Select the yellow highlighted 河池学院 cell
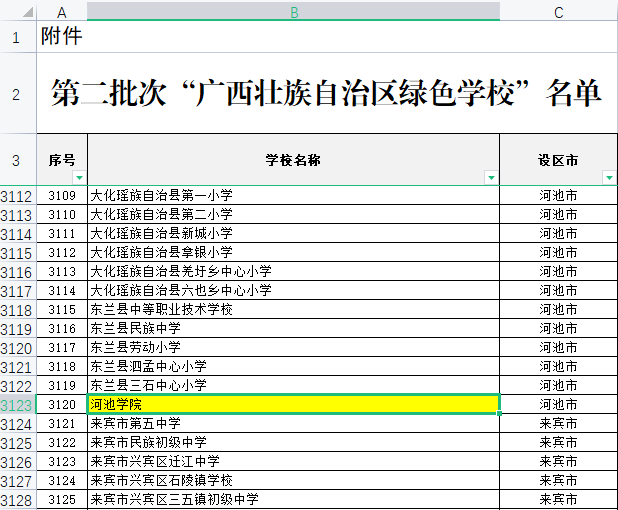The image size is (618, 510). tap(293, 405)
